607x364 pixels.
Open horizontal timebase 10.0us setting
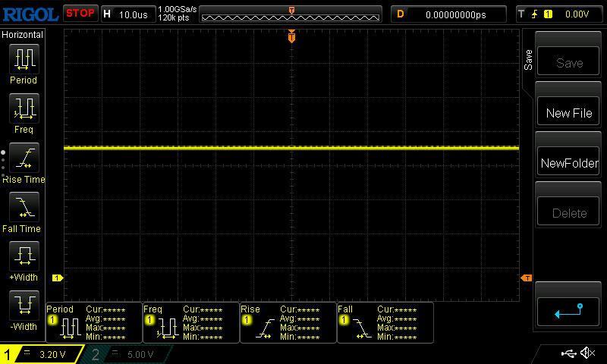pos(127,14)
